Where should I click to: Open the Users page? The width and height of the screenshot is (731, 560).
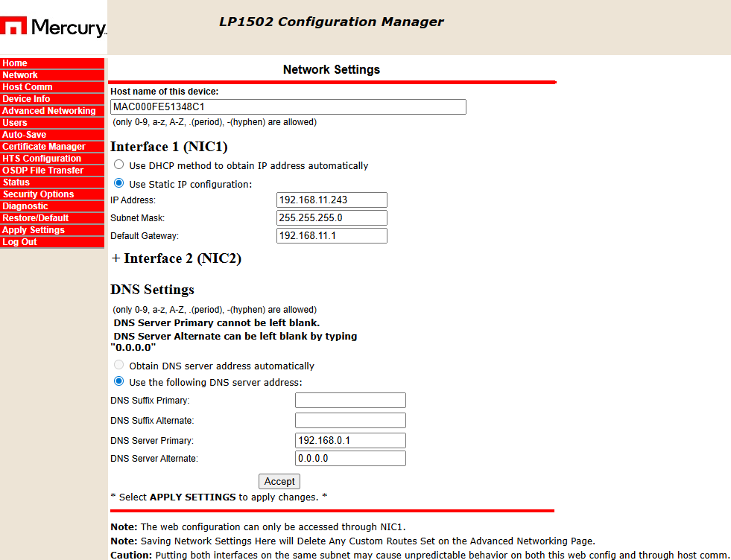[51, 123]
